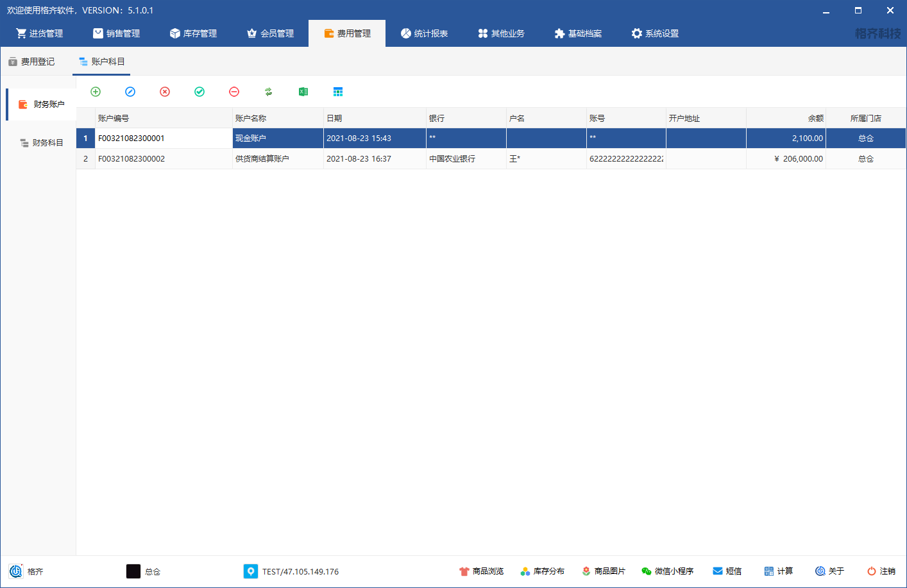Open the 系统设置 menu

655,33
